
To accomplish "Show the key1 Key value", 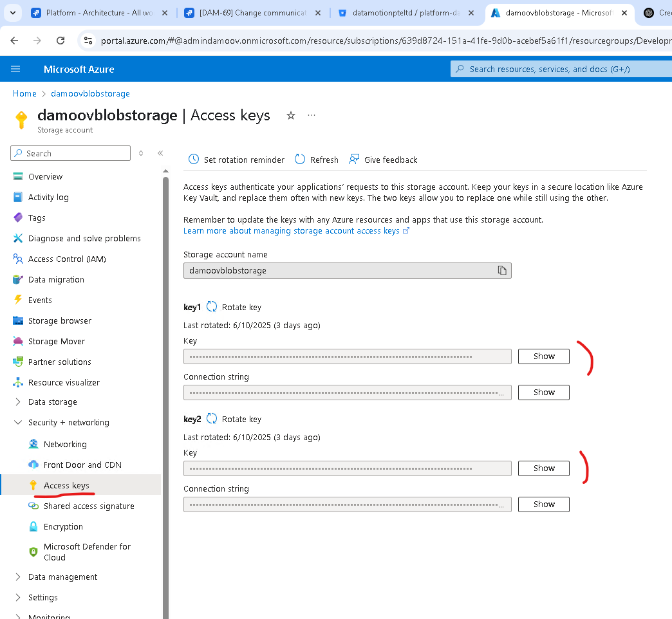I will [x=544, y=356].
